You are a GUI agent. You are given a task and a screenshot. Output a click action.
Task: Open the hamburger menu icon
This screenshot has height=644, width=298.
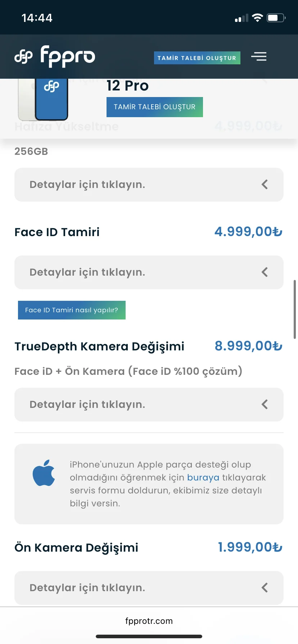point(258,56)
